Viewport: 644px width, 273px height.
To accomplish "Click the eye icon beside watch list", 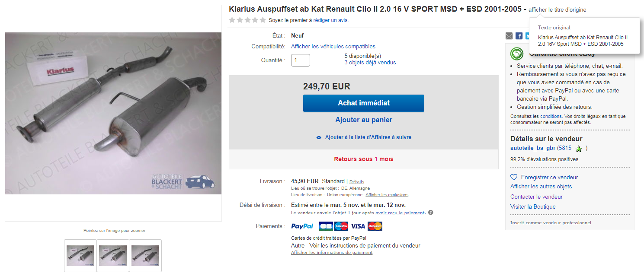I will tap(319, 137).
